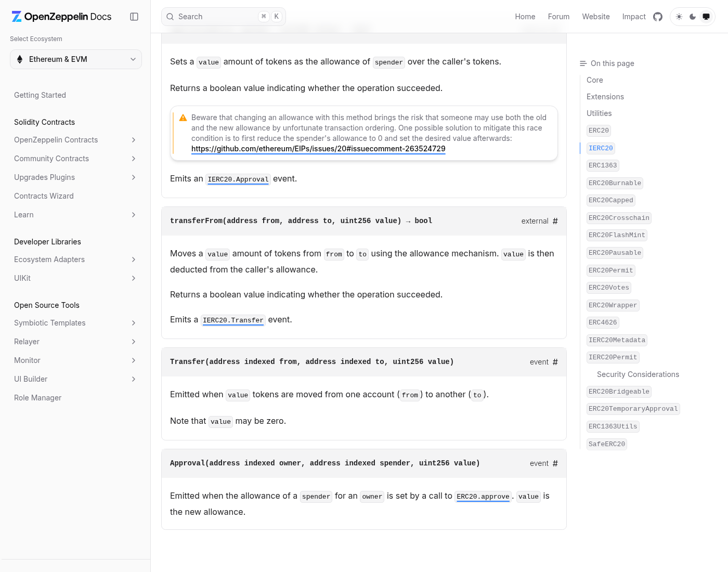This screenshot has height=572, width=728.
Task: Jump to Core in page outline
Action: point(595,80)
